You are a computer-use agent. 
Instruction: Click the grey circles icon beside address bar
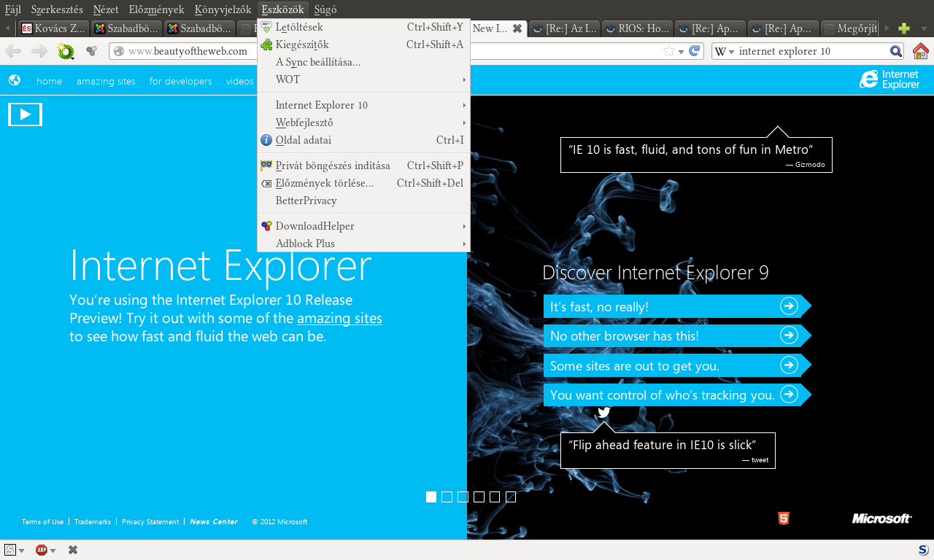click(x=91, y=51)
